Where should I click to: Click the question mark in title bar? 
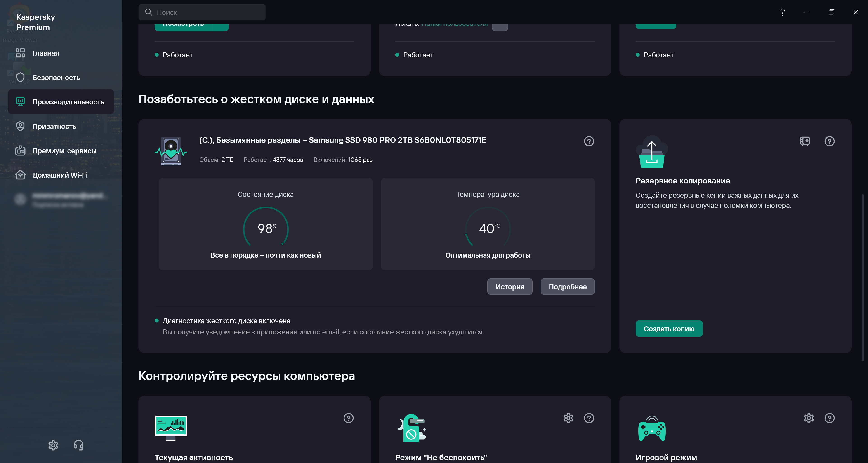click(782, 12)
